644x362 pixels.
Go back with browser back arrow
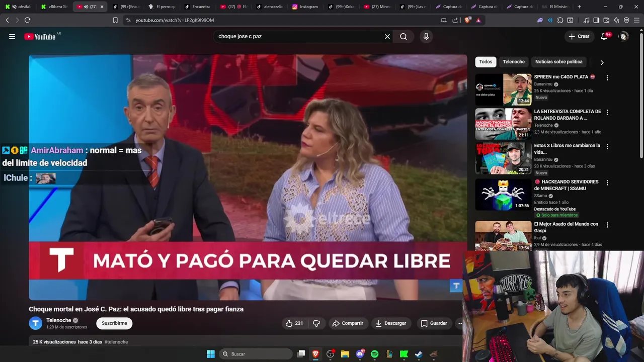(7, 20)
